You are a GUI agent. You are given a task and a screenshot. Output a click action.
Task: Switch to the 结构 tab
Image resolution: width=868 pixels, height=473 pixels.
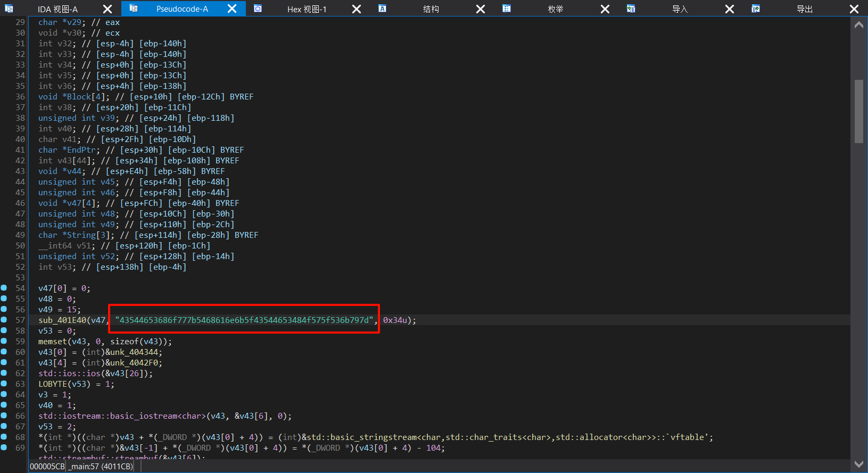(x=431, y=9)
